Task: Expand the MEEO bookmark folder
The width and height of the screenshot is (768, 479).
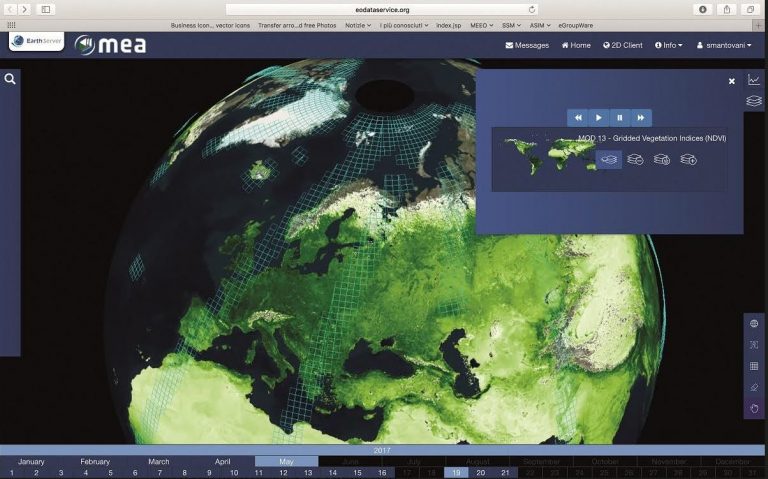Action: 481,25
